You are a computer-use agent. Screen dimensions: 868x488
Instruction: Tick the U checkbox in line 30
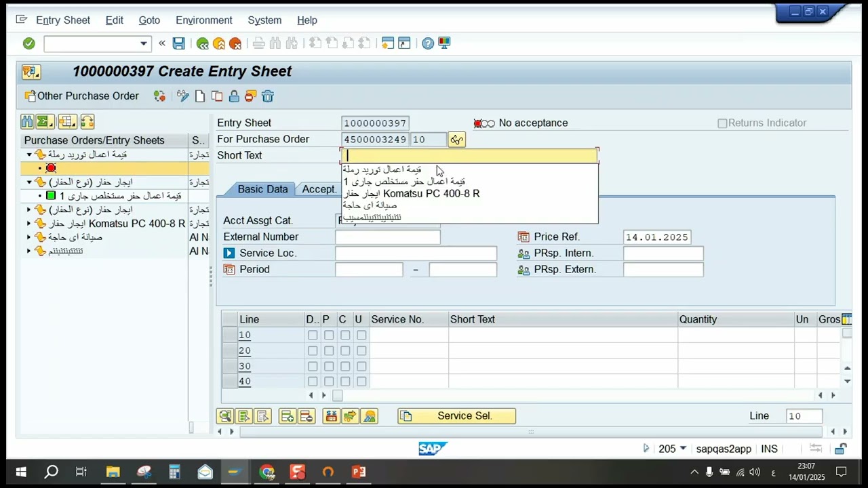pos(361,367)
